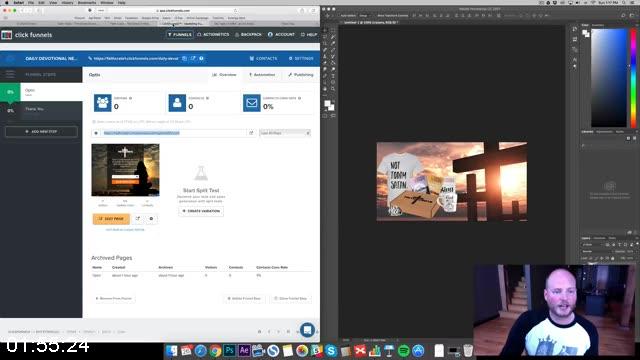Switch to Channels tab in Photoshop Layers panel
Screen dimensions: 640x360
click(x=600, y=238)
